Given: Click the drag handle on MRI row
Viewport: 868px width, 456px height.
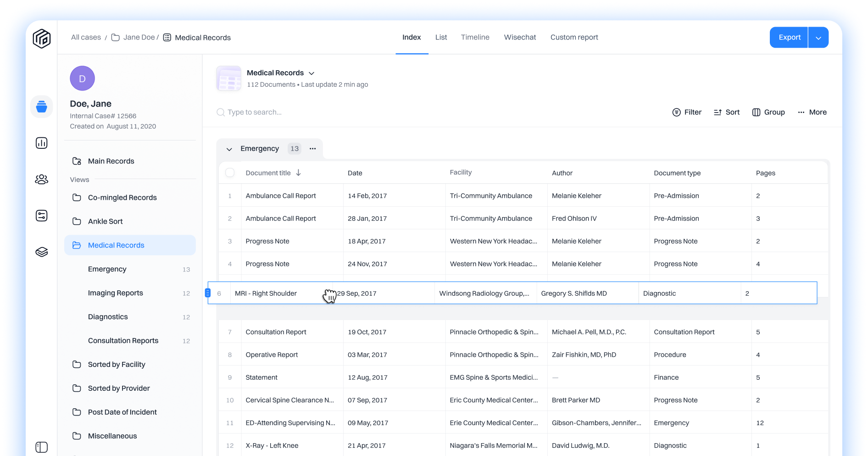Looking at the screenshot, I should pos(208,293).
